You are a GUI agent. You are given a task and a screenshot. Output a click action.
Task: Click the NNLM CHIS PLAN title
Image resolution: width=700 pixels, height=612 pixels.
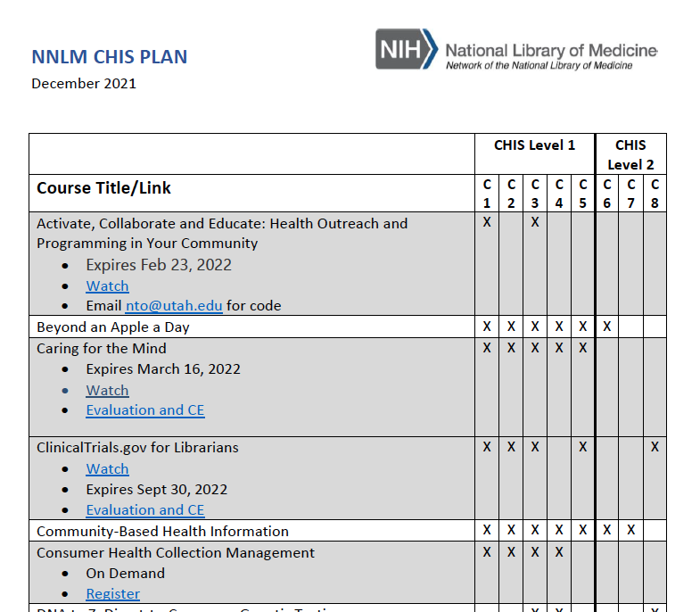click(110, 58)
